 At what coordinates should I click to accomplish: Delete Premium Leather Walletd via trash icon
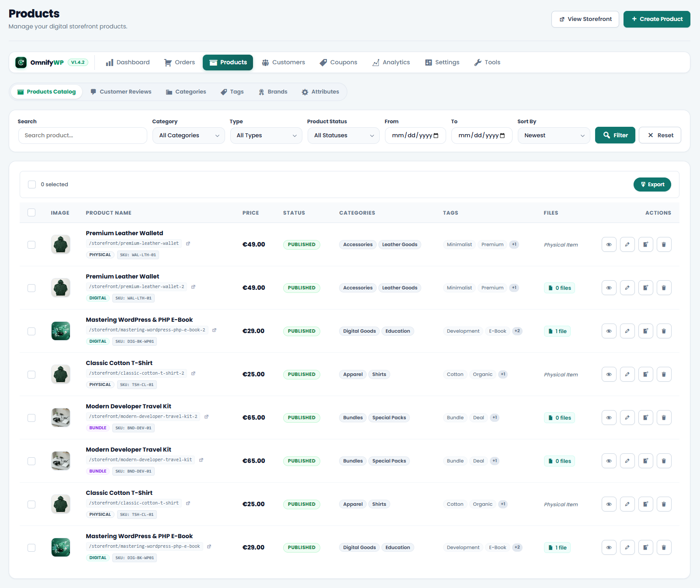[x=664, y=244]
